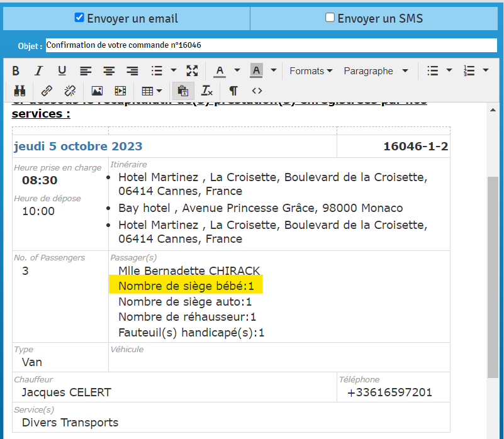Show the HTML source code view
The image size is (504, 439).
[257, 91]
